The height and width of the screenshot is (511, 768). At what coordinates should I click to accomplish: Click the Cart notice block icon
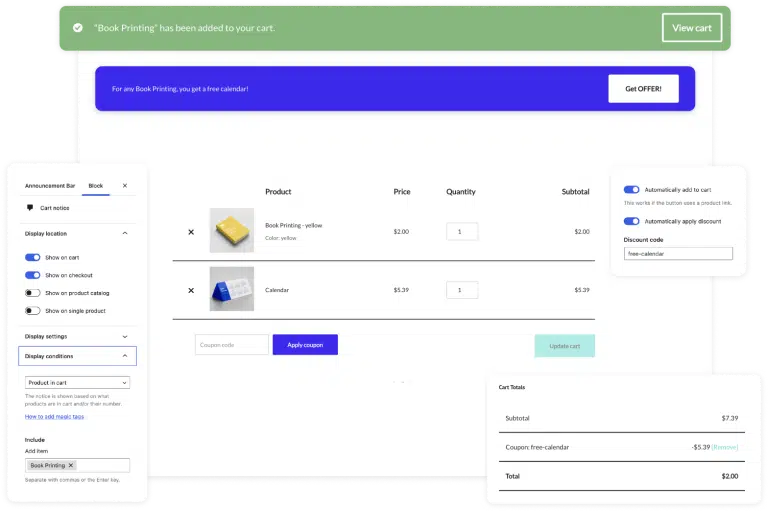tap(30, 208)
